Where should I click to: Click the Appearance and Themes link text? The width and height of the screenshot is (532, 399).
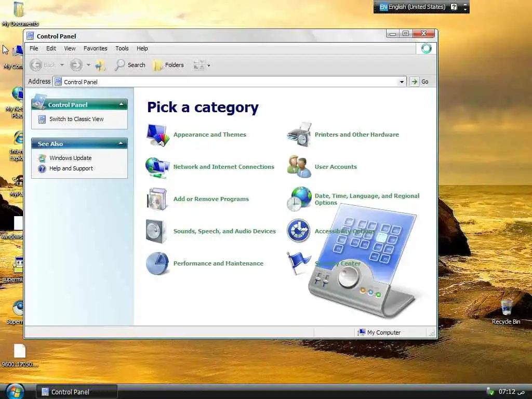[x=210, y=135]
